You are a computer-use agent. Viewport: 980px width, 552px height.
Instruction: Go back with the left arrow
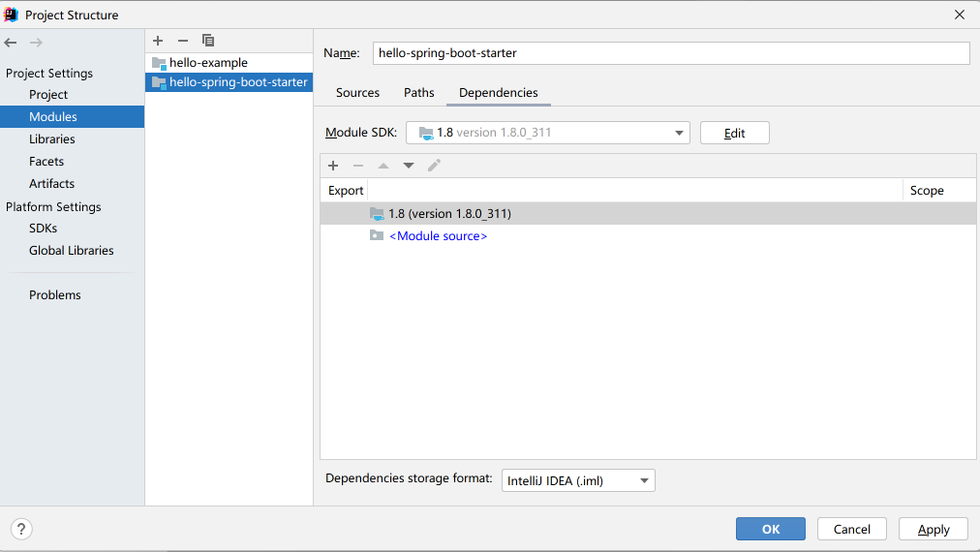click(x=11, y=43)
